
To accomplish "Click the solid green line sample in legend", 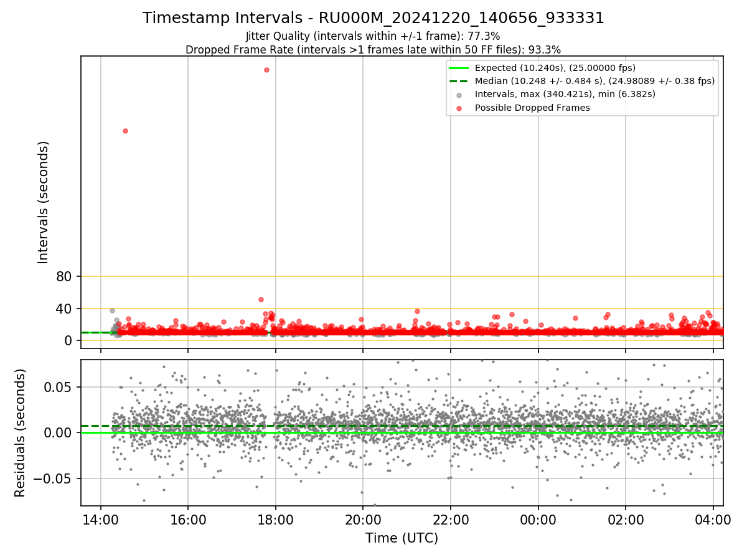I will click(x=459, y=68).
